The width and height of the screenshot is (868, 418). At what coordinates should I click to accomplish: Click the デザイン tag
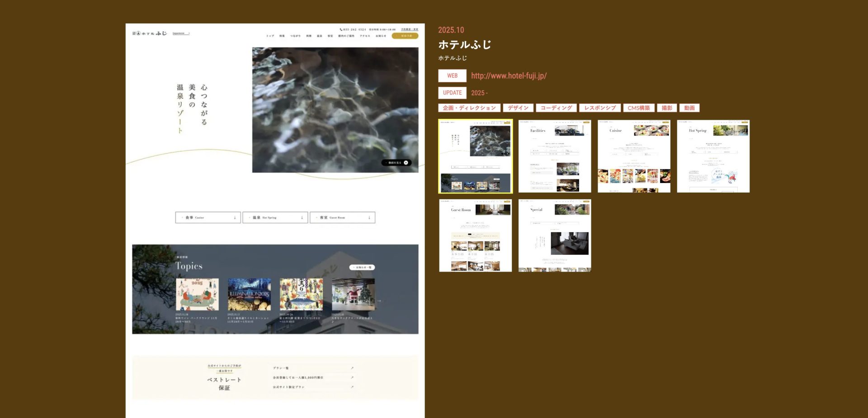[518, 108]
